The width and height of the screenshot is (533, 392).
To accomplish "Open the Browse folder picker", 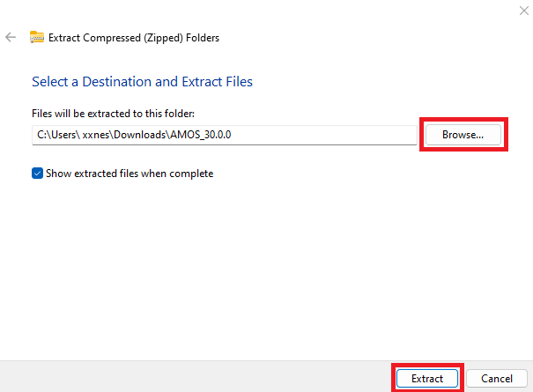I will (463, 135).
